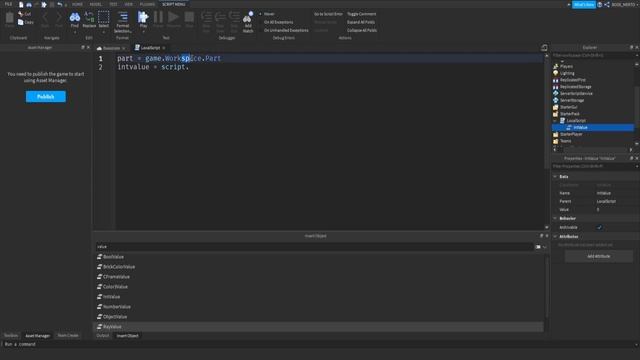Select ReplicatedFirst in Explorer
The width and height of the screenshot is (640, 360).
573,80
